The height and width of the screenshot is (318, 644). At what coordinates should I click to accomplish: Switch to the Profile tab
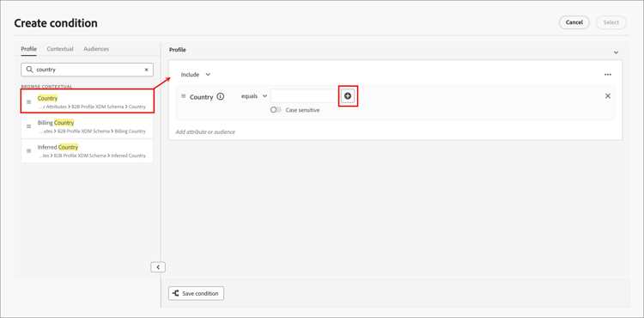tap(28, 49)
